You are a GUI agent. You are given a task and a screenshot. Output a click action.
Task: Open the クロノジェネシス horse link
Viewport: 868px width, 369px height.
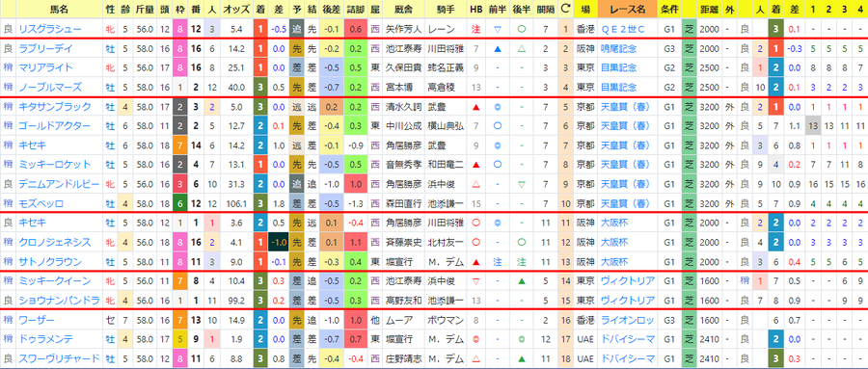click(54, 242)
